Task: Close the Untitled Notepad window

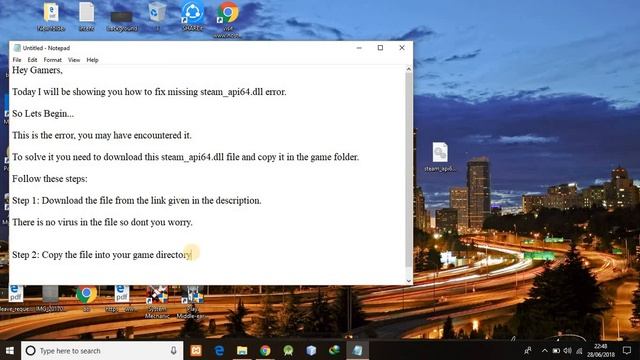Action: [x=402, y=48]
